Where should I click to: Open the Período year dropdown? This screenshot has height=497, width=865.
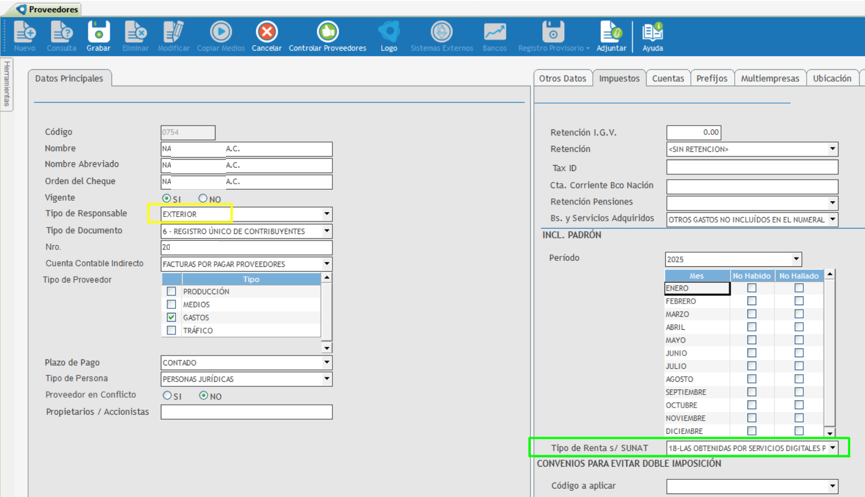coord(796,259)
